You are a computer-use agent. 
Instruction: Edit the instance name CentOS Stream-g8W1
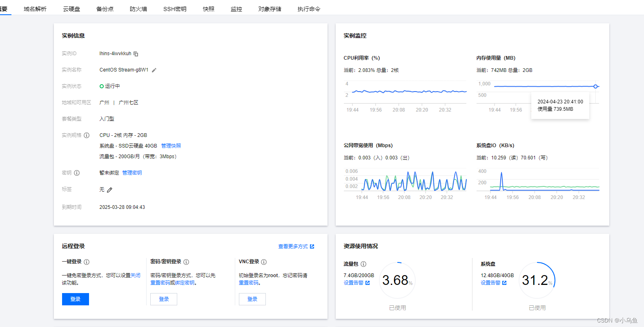point(154,70)
